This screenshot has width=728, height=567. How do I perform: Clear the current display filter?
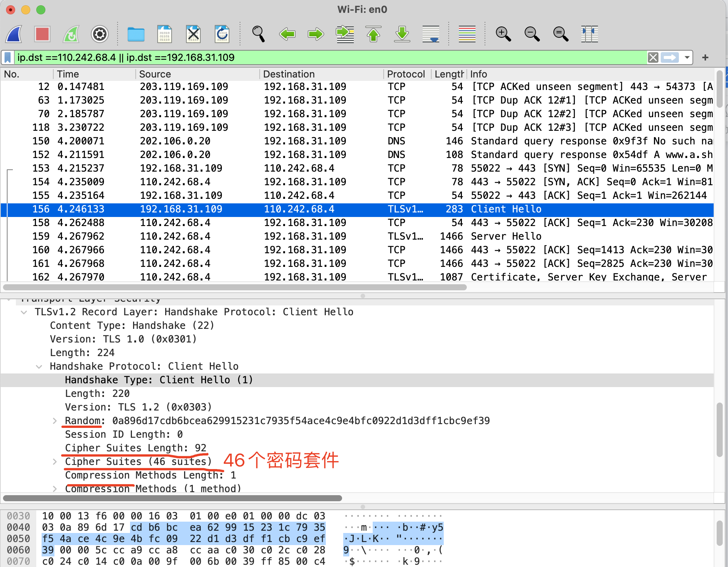click(x=653, y=57)
